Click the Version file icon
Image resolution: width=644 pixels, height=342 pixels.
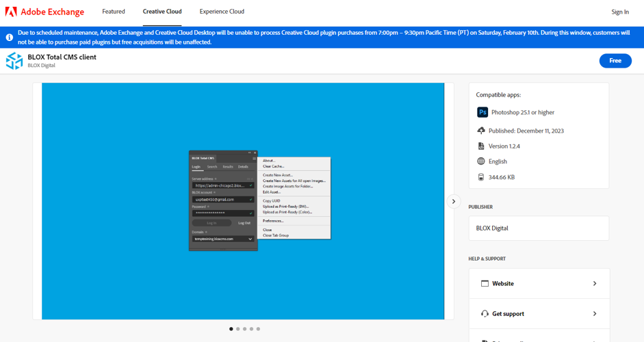[481, 146]
